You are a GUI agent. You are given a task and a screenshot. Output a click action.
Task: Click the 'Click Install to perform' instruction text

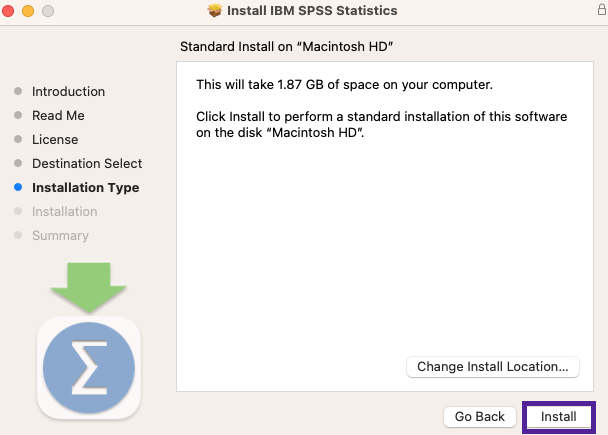382,124
